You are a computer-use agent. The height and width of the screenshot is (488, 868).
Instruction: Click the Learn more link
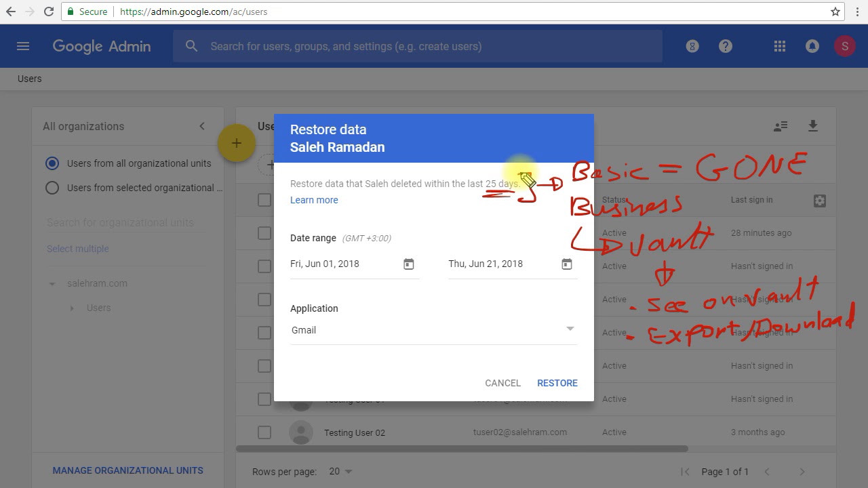(x=314, y=200)
